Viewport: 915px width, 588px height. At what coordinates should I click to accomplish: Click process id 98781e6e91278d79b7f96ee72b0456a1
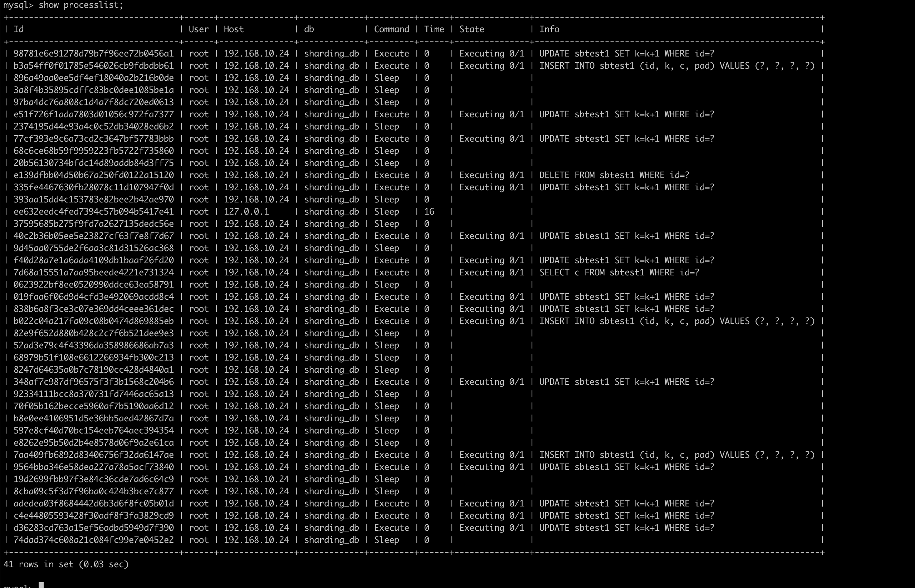[x=94, y=53]
